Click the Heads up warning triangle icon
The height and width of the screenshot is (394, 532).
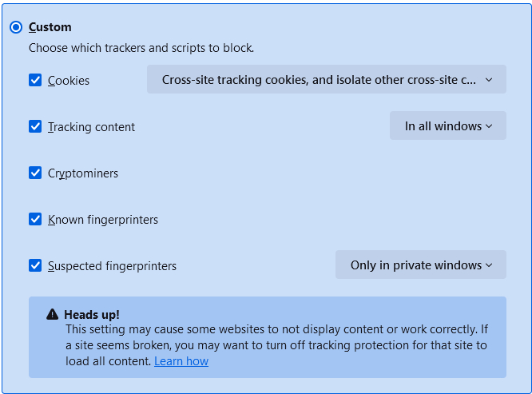(x=52, y=314)
